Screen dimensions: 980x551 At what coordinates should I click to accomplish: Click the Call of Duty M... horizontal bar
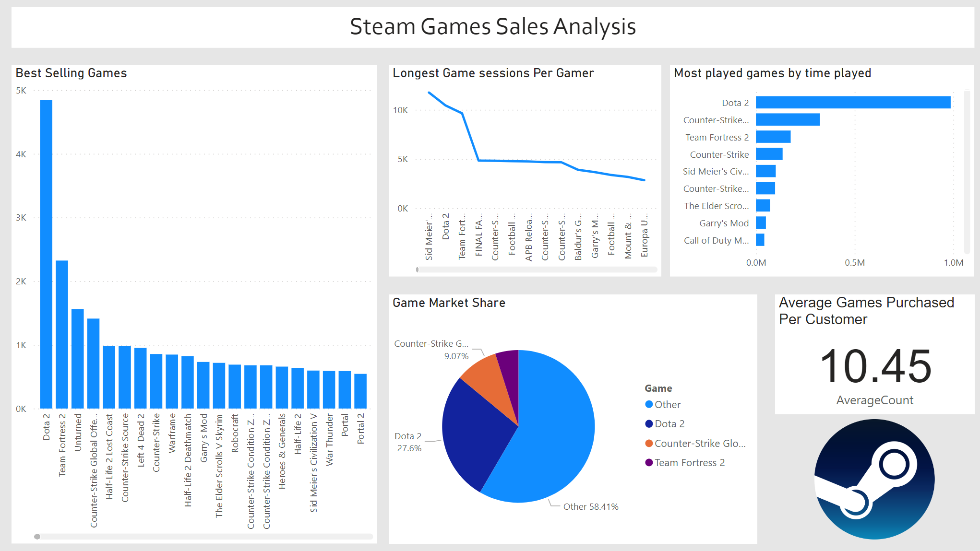(760, 240)
